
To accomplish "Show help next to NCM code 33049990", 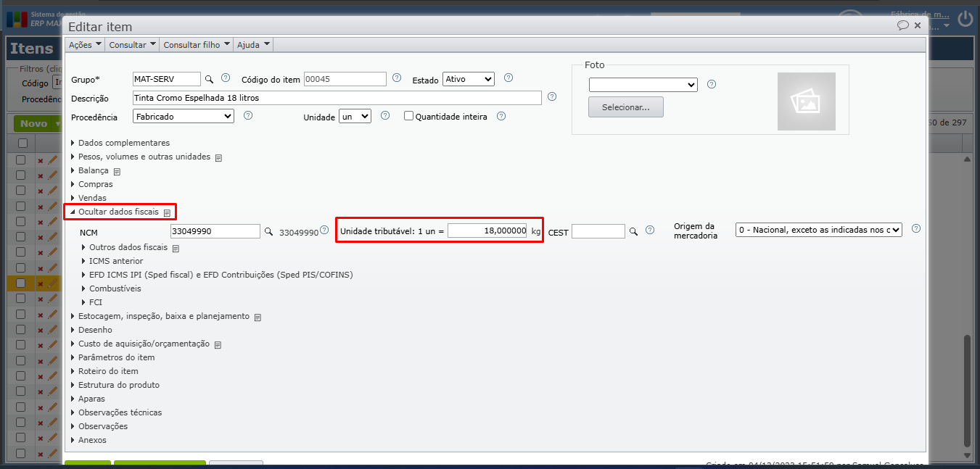I will (324, 230).
